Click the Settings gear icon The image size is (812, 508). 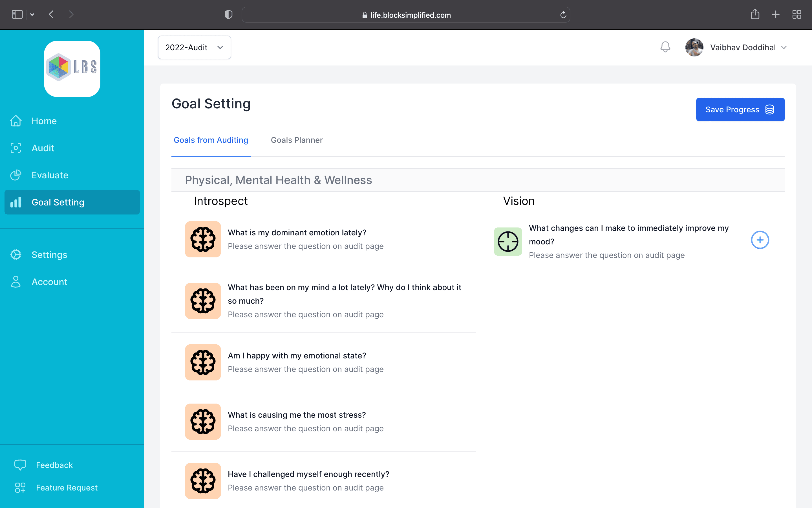[16, 255]
